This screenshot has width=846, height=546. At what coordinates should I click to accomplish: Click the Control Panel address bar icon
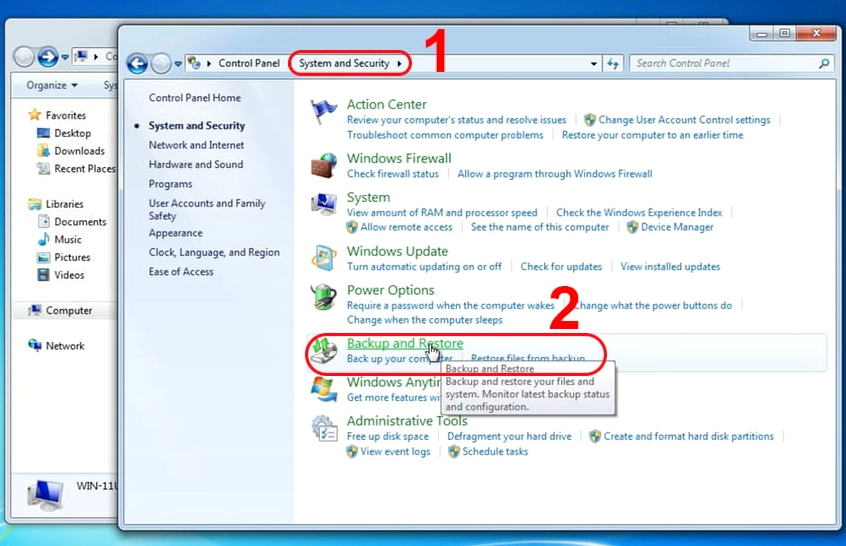(194, 63)
